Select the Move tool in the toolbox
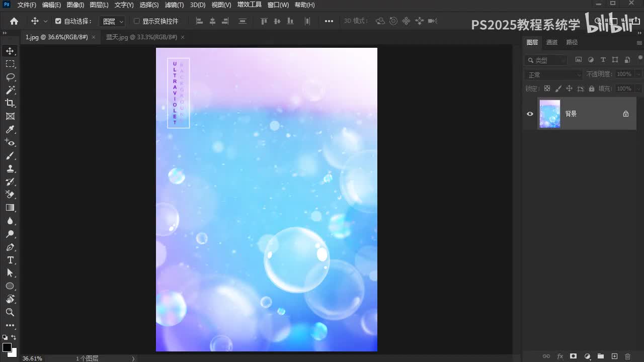The image size is (644, 362). 10,51
